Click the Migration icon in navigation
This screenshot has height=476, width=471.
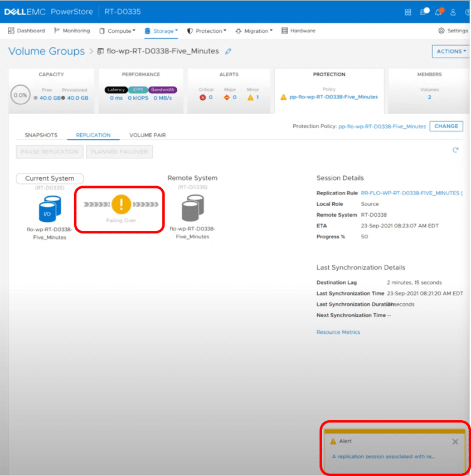click(x=239, y=31)
